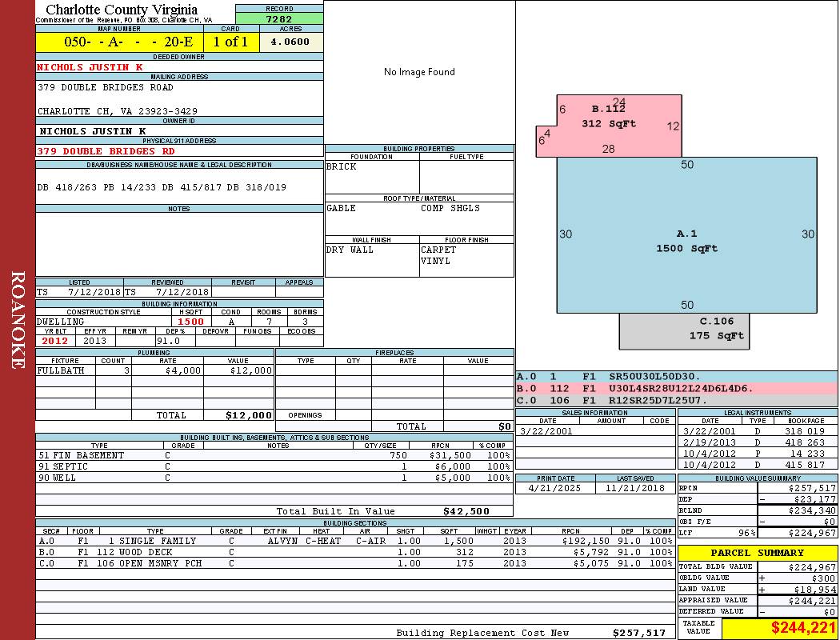Select the BRICK foundation field
840x640 pixels.
[x=371, y=176]
